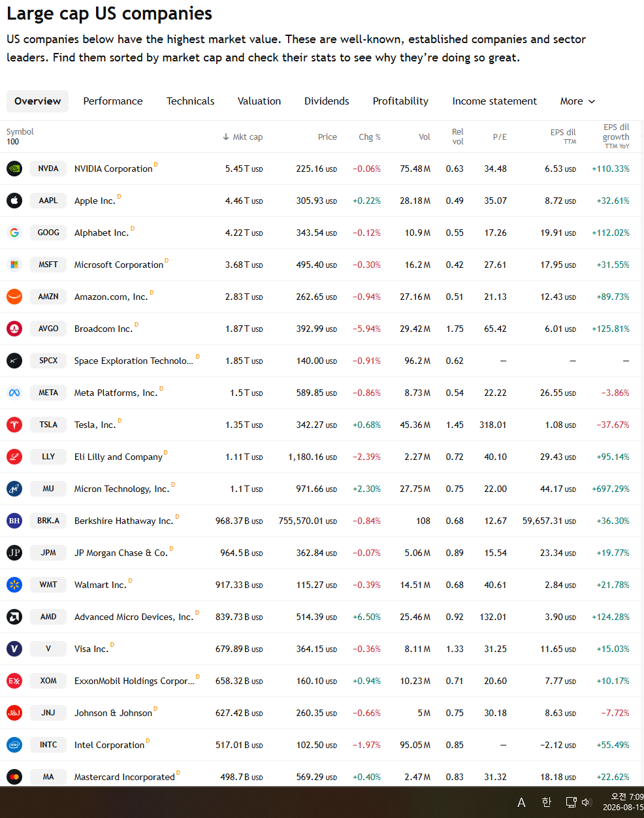Click the Microsoft logo icon

pyautogui.click(x=14, y=265)
